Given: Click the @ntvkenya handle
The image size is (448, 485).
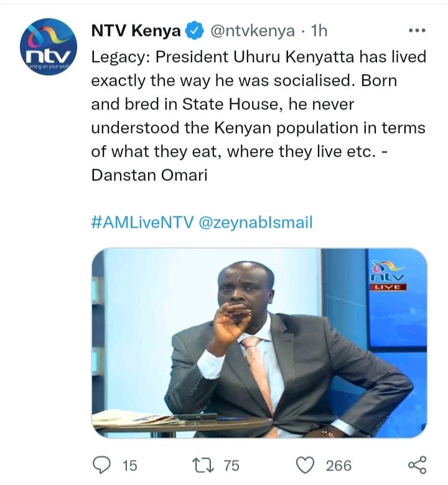Looking at the screenshot, I should [252, 31].
